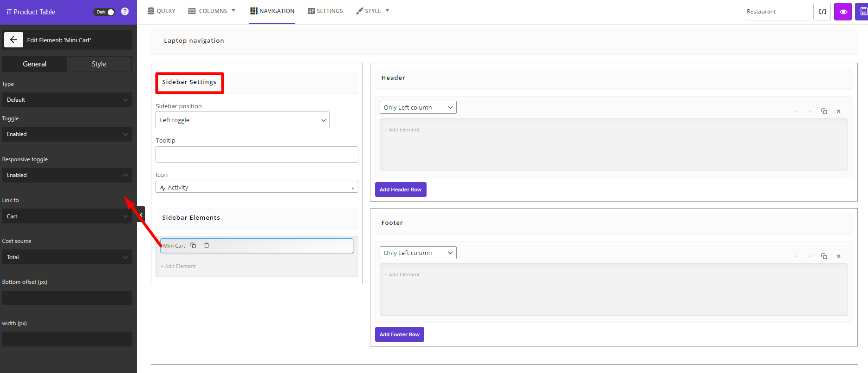Open the help question mark icon
This screenshot has width=868, height=373.
coord(125,12)
